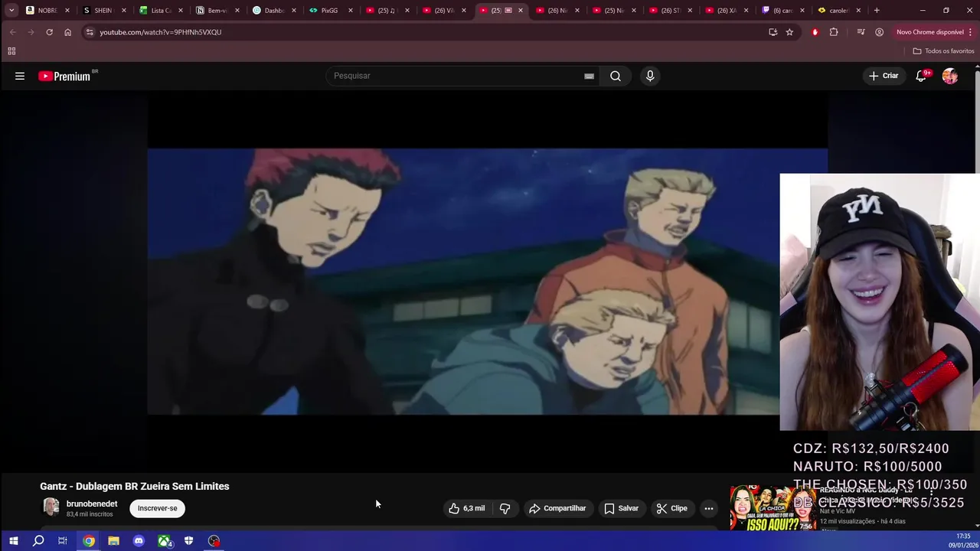This screenshot has width=980, height=551.
Task: Subscribe using Inscrever-se button
Action: [x=158, y=508]
